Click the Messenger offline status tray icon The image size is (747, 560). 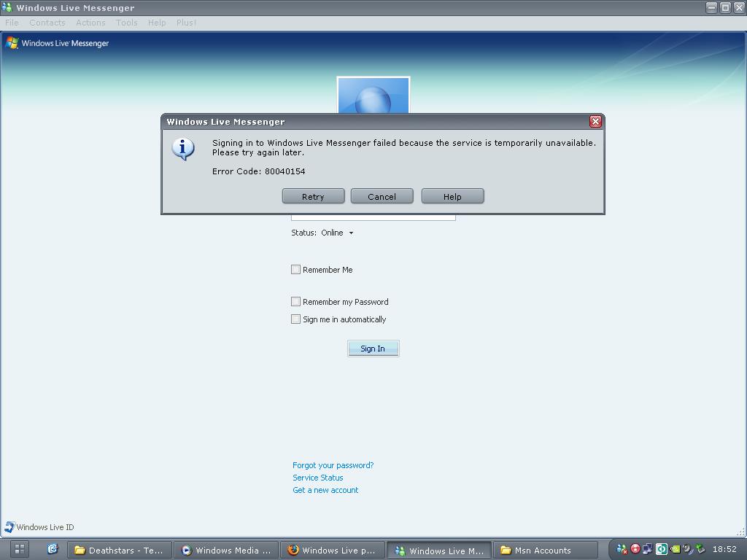[622, 549]
